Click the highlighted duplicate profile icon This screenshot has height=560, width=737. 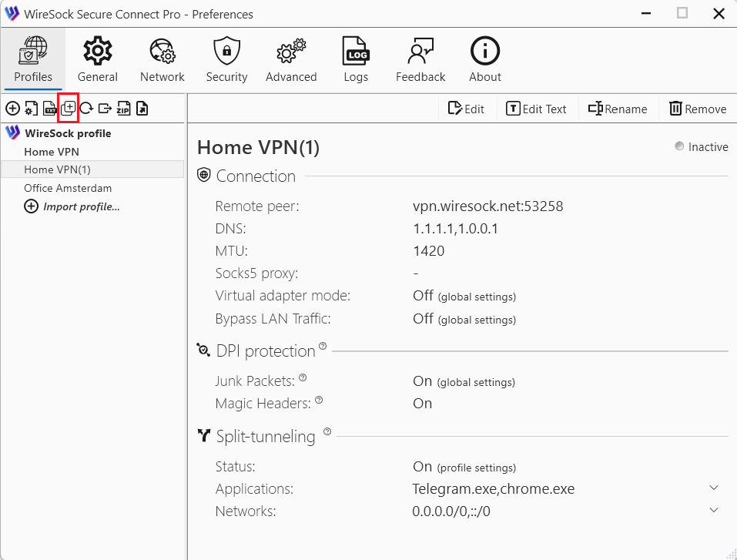pyautogui.click(x=68, y=108)
